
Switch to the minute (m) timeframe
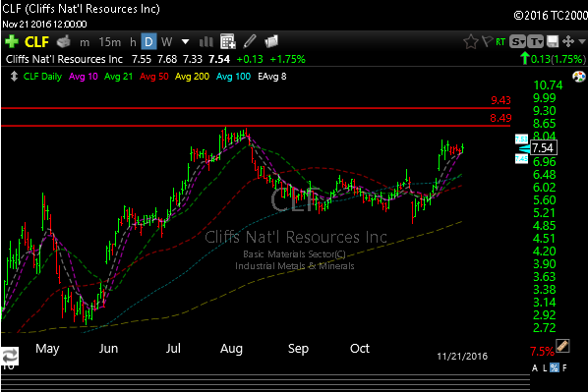click(x=85, y=42)
